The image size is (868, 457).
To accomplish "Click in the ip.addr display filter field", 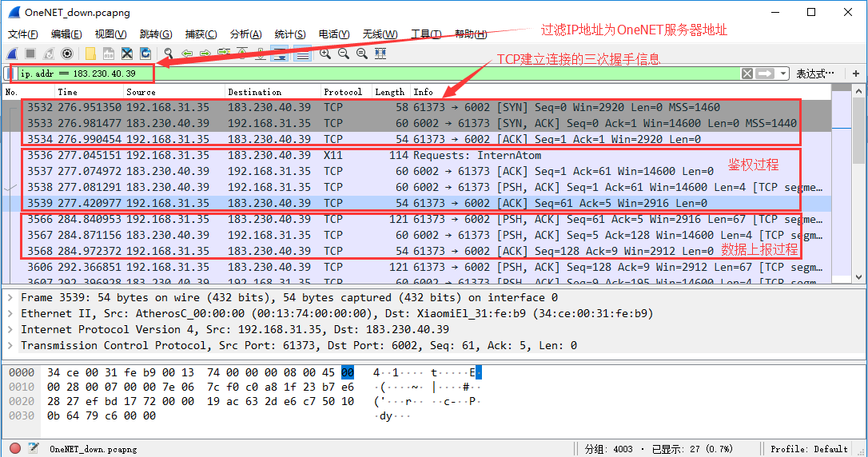I will pos(379,74).
